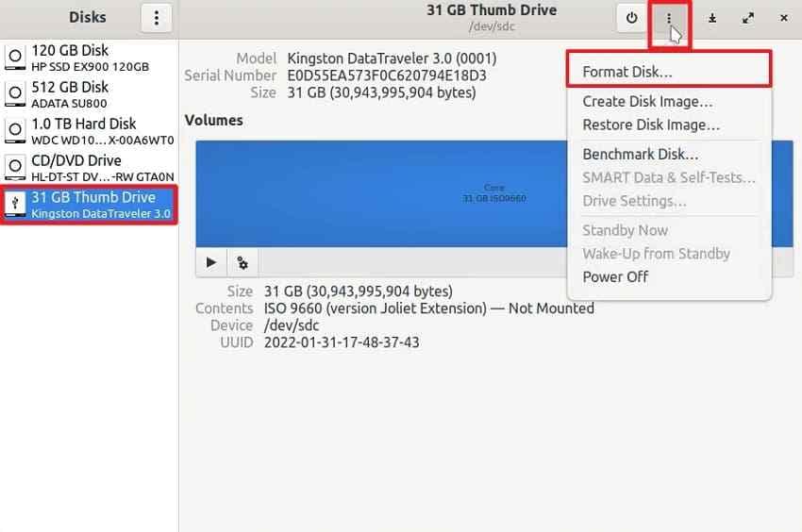Image resolution: width=802 pixels, height=532 pixels.
Task: Select the 1.0 TB Hard Disk icon
Action: pyautogui.click(x=15, y=130)
